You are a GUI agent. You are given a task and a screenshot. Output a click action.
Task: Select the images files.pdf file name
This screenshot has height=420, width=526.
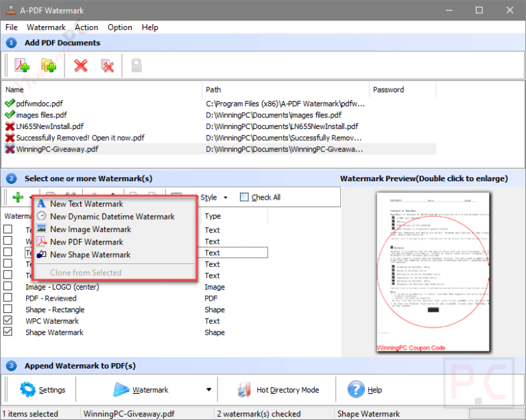point(42,115)
